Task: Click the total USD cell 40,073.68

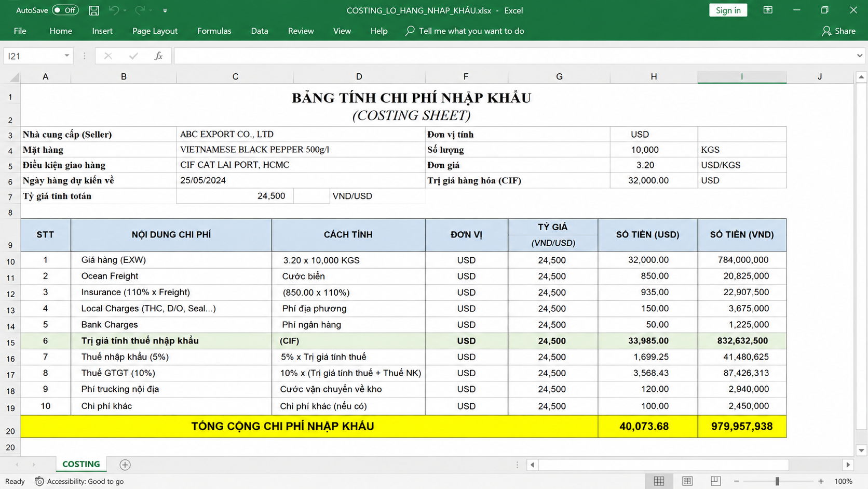Action: pos(648,426)
